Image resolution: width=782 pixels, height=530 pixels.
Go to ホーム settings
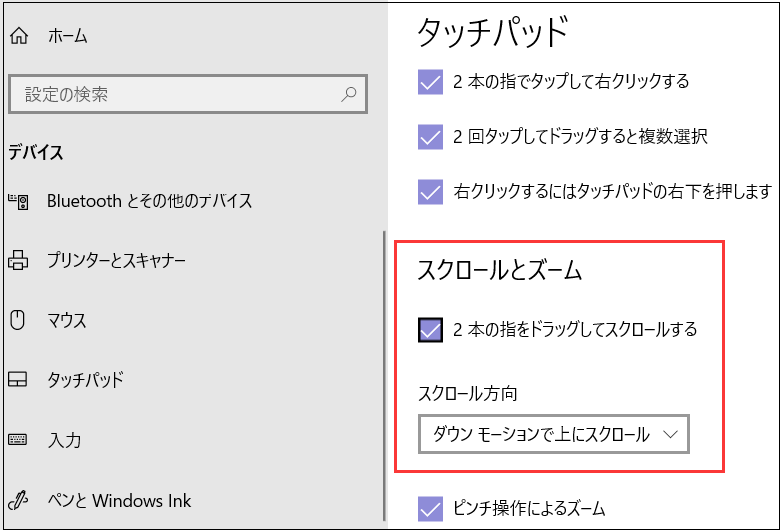pos(67,37)
